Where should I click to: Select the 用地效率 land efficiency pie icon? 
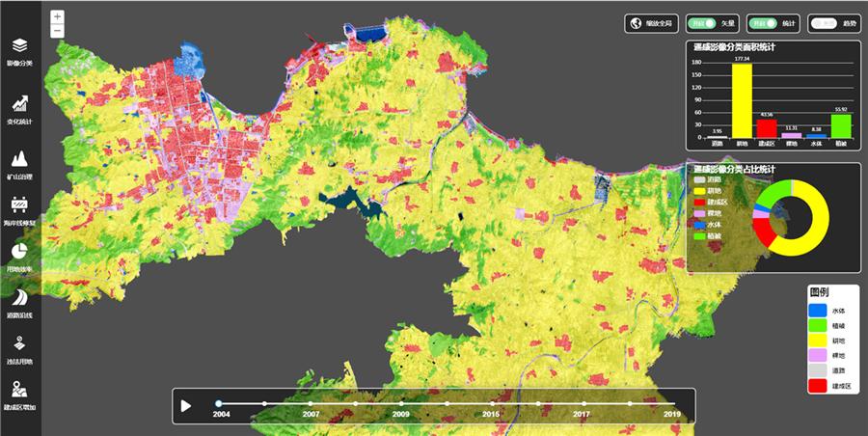(x=19, y=252)
